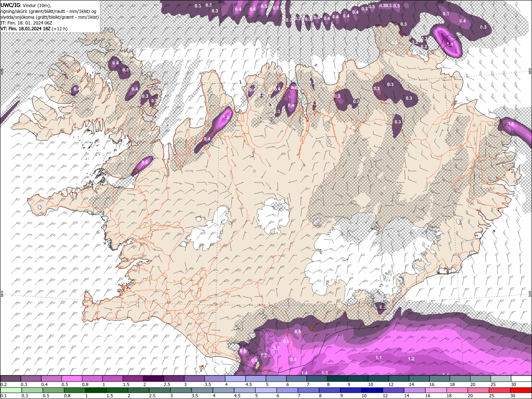Select the 3.5 swatch in the bottom legend row
This screenshot has width=532, height=399.
pos(202,390)
